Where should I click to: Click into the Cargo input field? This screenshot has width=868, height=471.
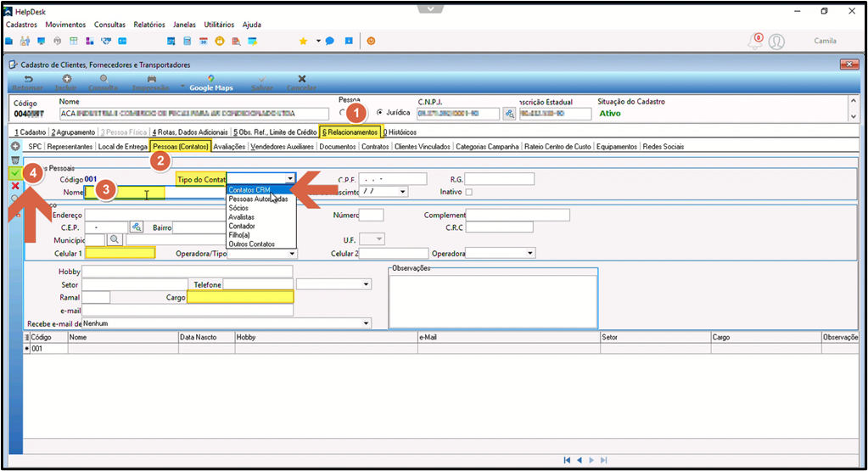click(x=240, y=298)
